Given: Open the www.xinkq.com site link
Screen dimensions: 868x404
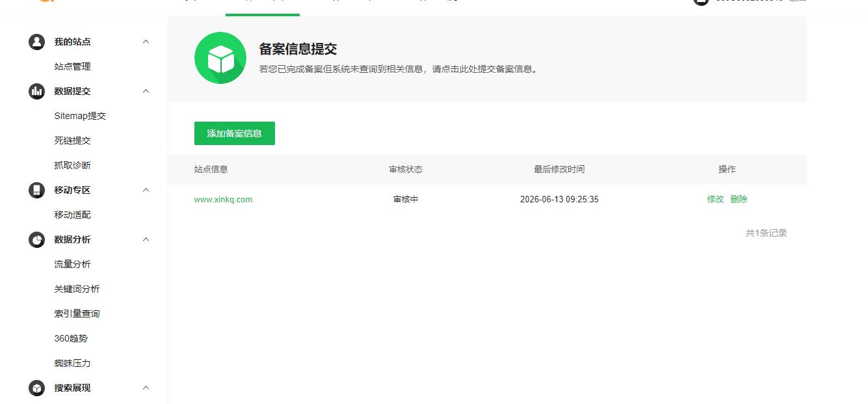Looking at the screenshot, I should tap(223, 200).
